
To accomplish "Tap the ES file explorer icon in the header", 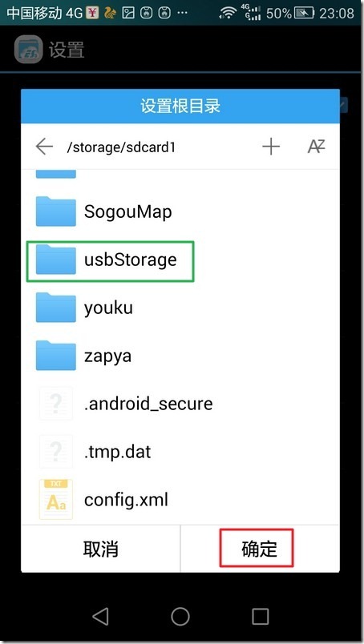I will (x=28, y=50).
